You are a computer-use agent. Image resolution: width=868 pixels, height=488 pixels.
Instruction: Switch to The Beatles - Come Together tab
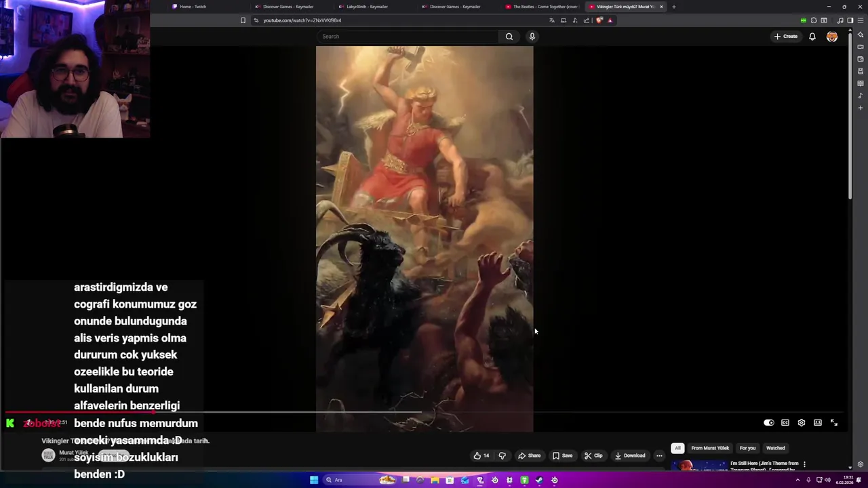point(540,7)
